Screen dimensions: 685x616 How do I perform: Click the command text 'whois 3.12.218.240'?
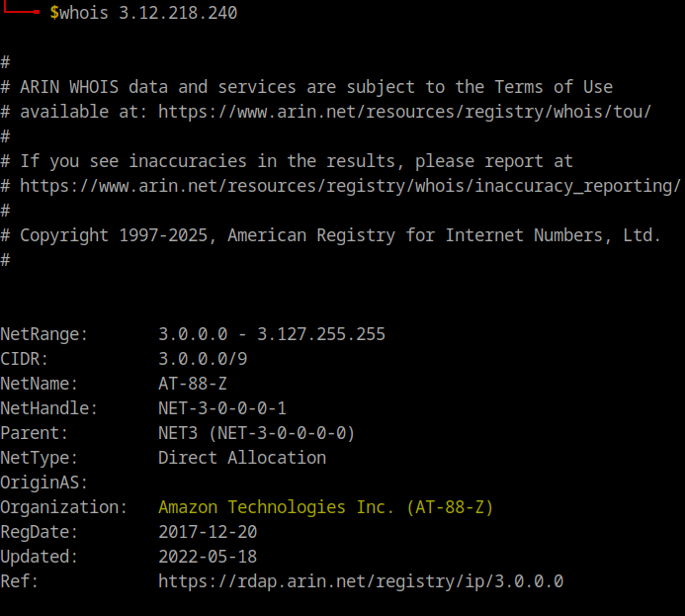pyautogui.click(x=148, y=13)
